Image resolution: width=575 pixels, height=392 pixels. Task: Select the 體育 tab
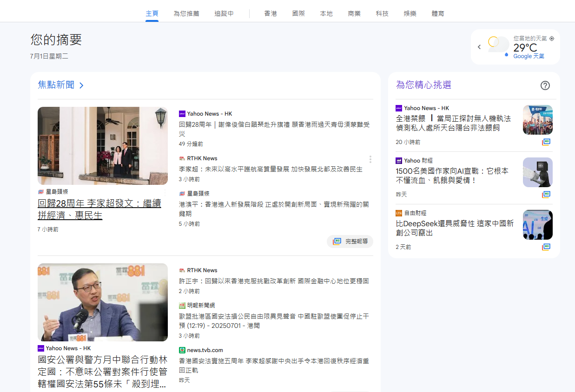tap(438, 13)
